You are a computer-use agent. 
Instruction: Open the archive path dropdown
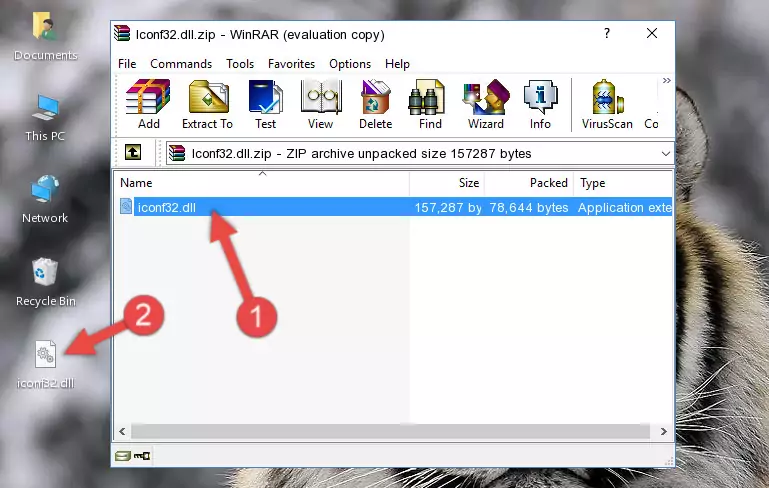[x=666, y=154]
